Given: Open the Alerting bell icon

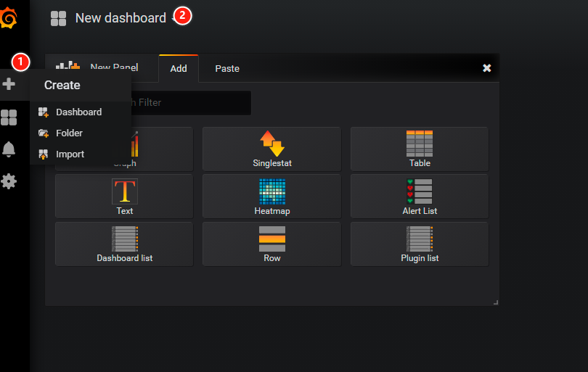Looking at the screenshot, I should click(x=9, y=149).
